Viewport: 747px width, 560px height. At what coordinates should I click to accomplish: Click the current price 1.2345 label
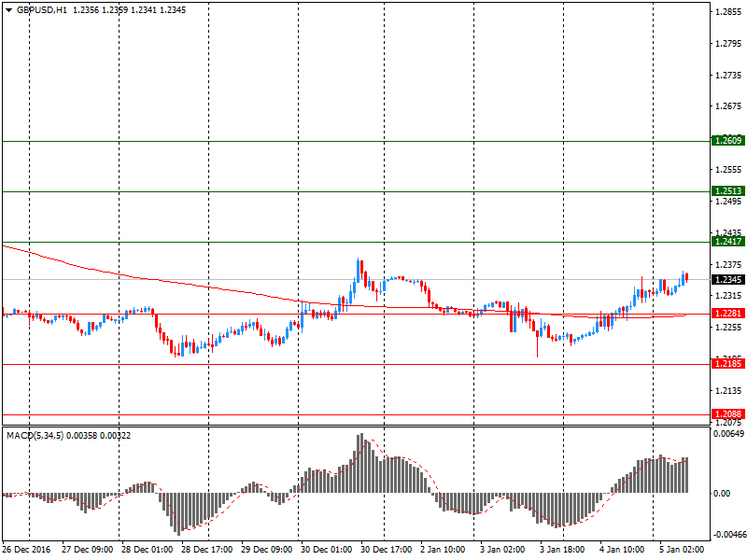click(x=728, y=279)
